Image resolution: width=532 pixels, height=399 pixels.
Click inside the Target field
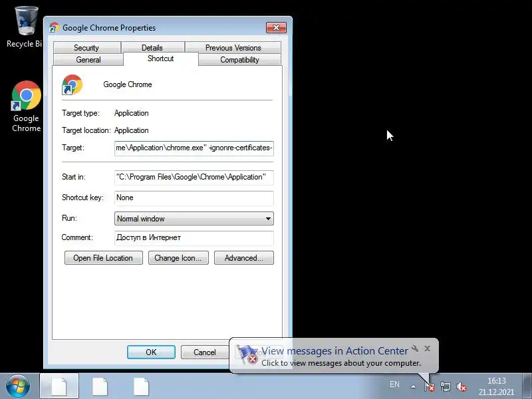coord(194,148)
